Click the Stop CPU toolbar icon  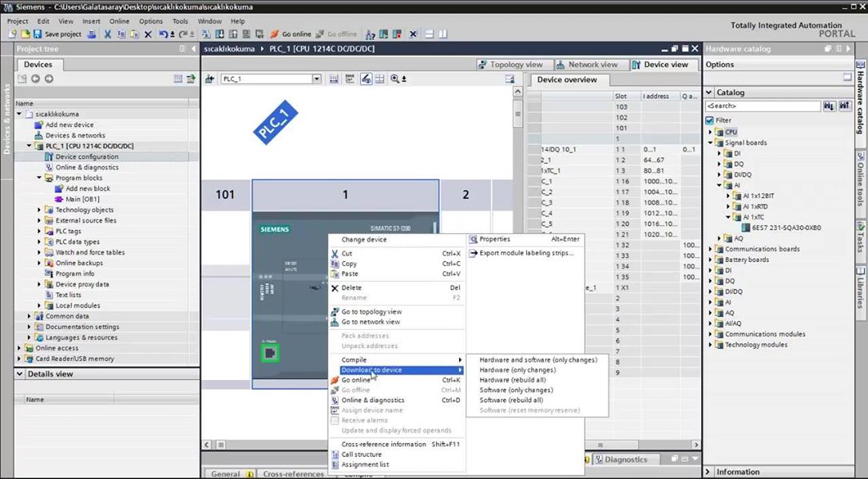[397, 34]
